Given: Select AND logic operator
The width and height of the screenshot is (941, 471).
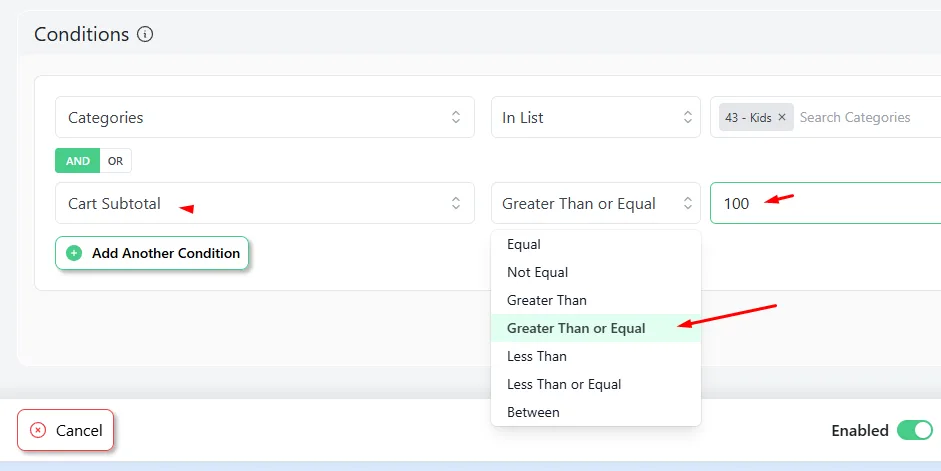Looking at the screenshot, I should coord(78,161).
